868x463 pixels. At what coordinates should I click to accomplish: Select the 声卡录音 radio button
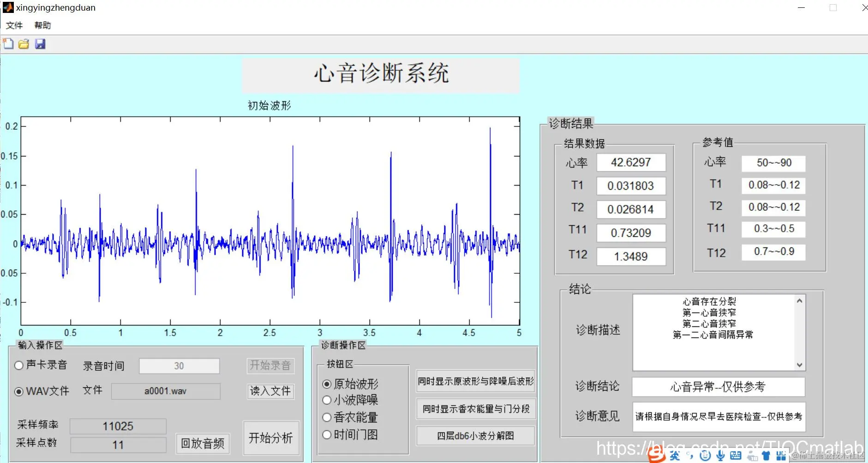pyautogui.click(x=19, y=365)
